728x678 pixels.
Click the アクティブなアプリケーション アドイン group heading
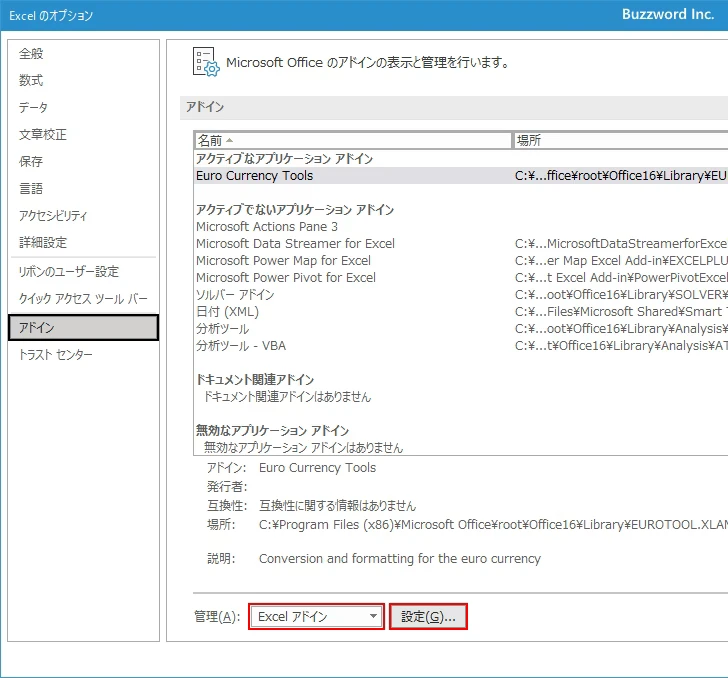pos(284,159)
